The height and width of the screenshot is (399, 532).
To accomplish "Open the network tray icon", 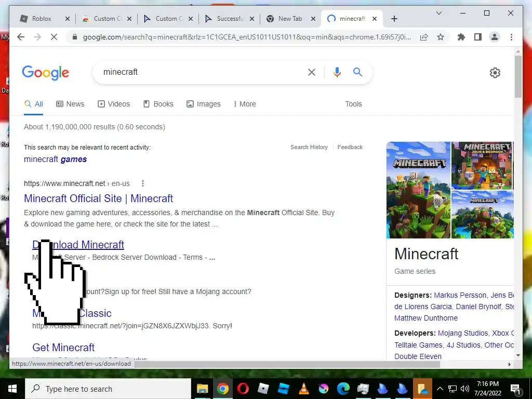I will 453,389.
